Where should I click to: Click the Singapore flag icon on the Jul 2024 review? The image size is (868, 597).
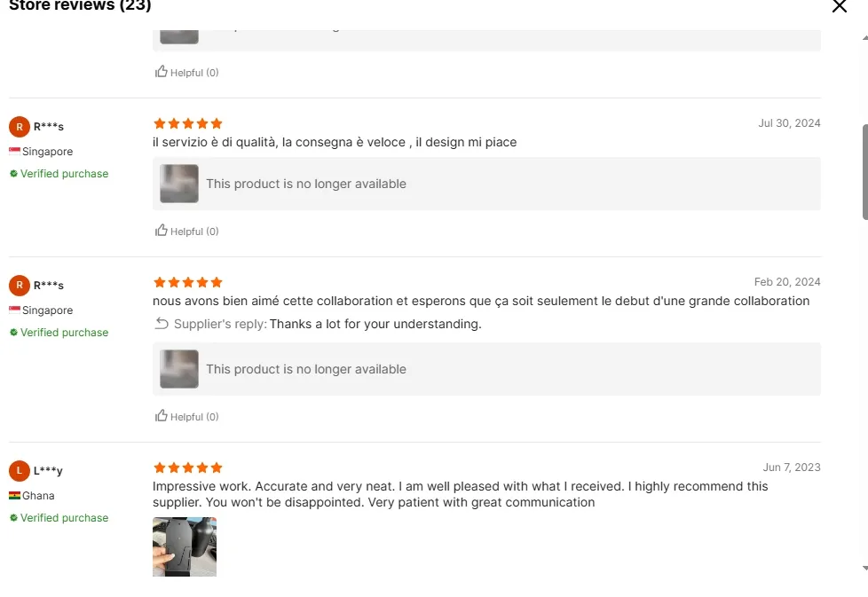click(x=13, y=151)
